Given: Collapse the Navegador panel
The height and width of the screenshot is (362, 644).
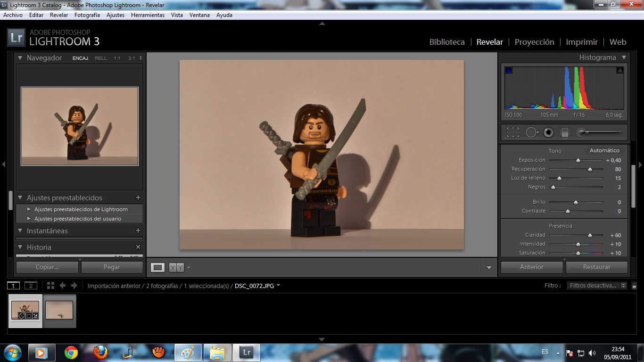Looking at the screenshot, I should point(20,58).
